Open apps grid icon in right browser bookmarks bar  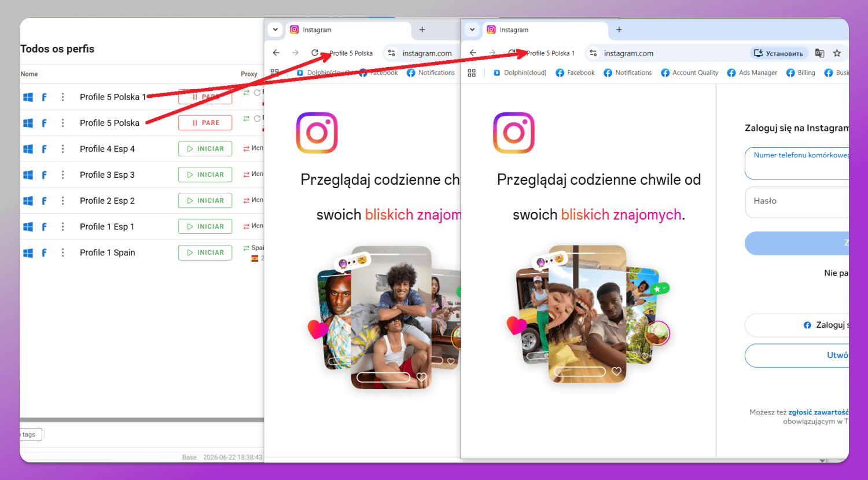(x=472, y=73)
